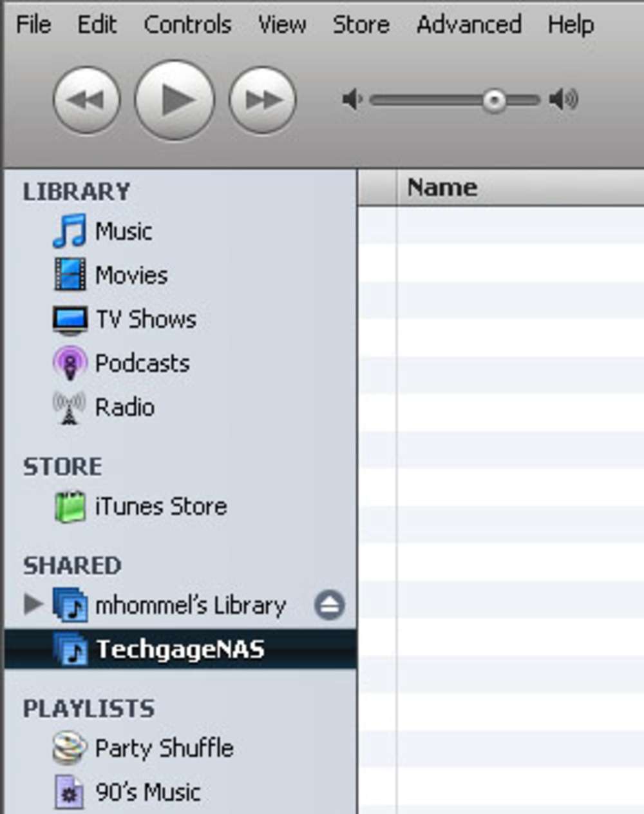Select the TechgageNAS label

[180, 649]
